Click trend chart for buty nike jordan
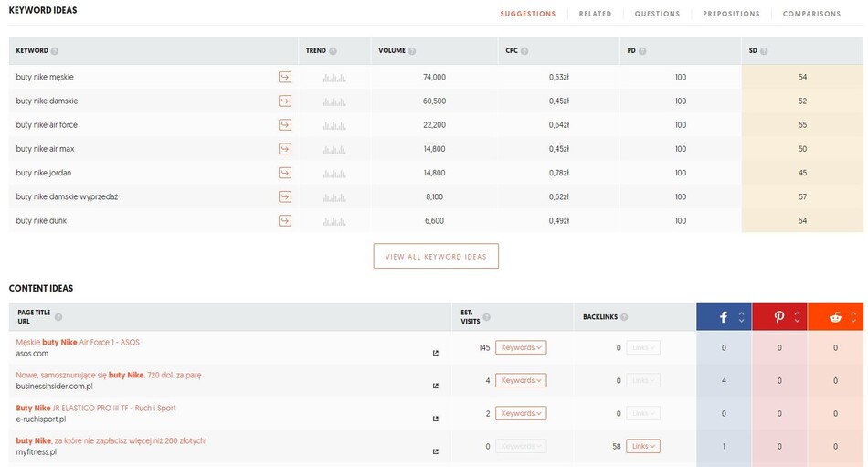 pyautogui.click(x=334, y=173)
